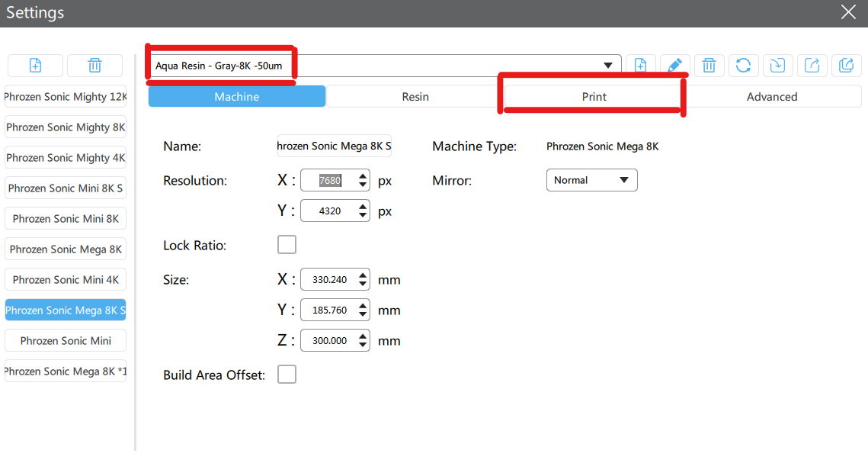
Task: Increase Resolution X with the up arrow
Action: point(363,175)
